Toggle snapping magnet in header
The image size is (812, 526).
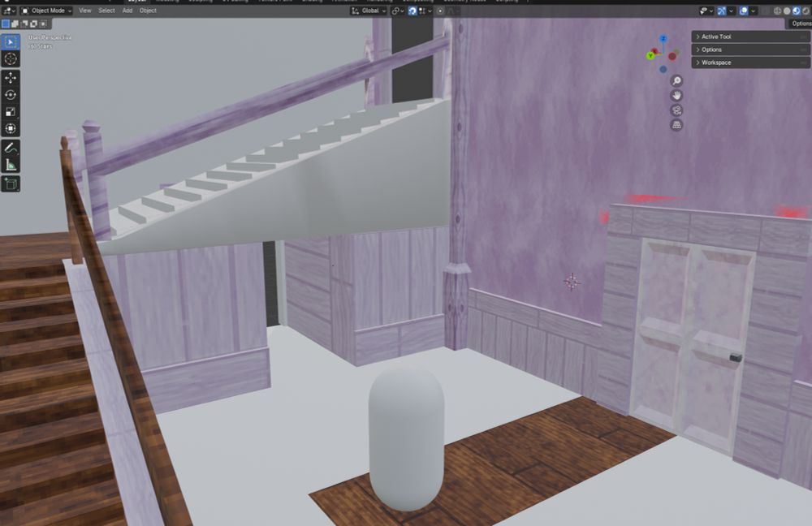pos(412,11)
